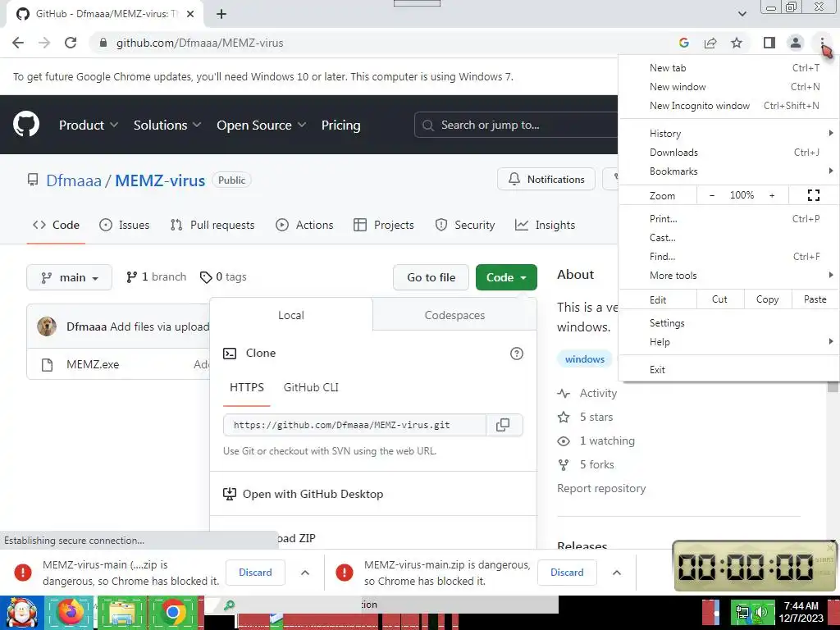
Task: Share this page via share icon
Action: (710, 43)
